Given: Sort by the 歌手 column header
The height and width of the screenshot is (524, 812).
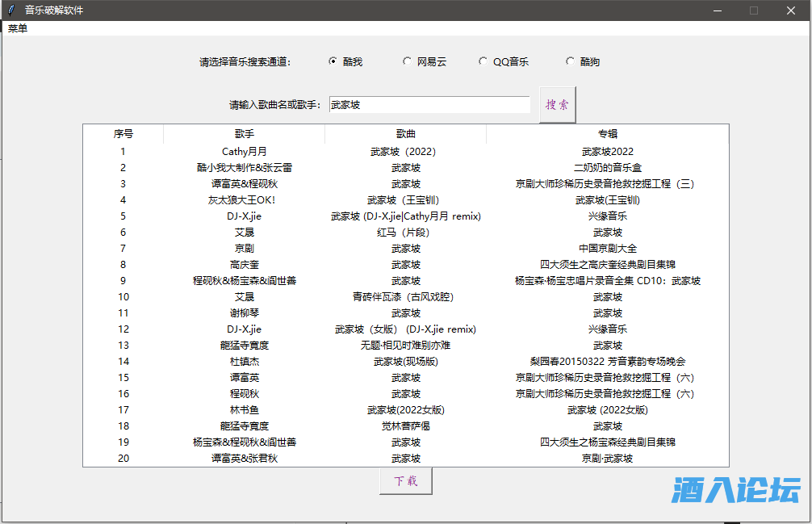Looking at the screenshot, I should click(244, 134).
